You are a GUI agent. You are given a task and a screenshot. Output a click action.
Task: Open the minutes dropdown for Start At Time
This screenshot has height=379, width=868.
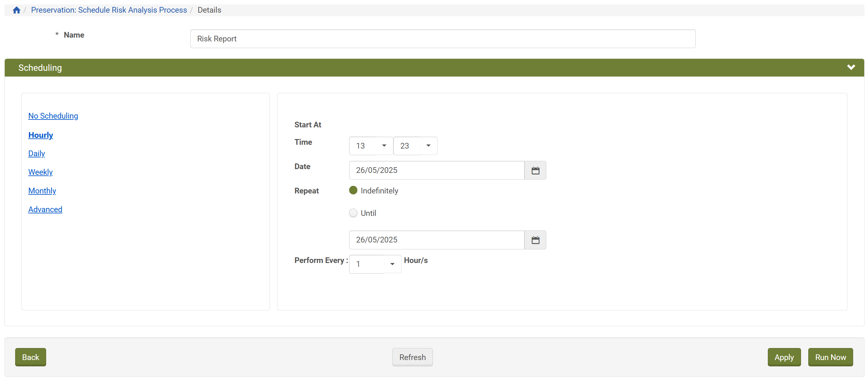coord(428,146)
